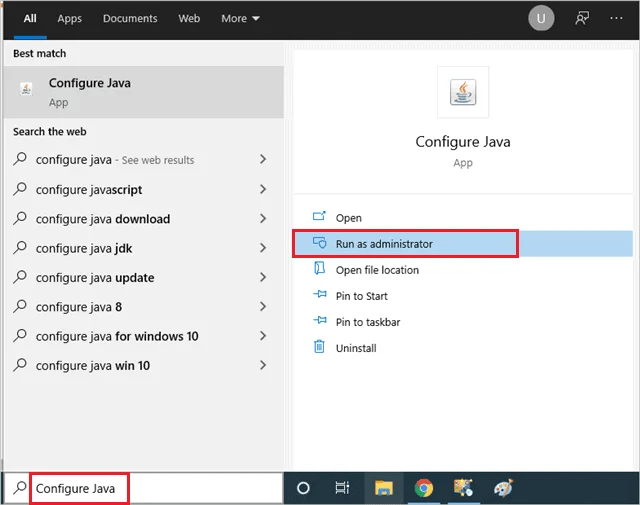Select the Configure Java best match result
Image resolution: width=640 pixels, height=505 pixels.
point(144,92)
